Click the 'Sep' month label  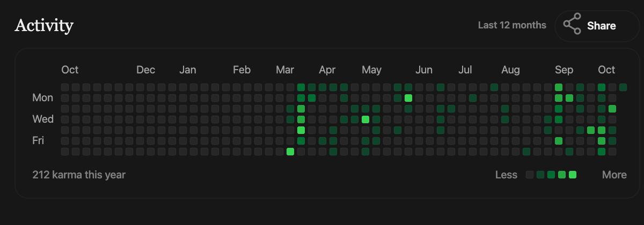coord(564,70)
